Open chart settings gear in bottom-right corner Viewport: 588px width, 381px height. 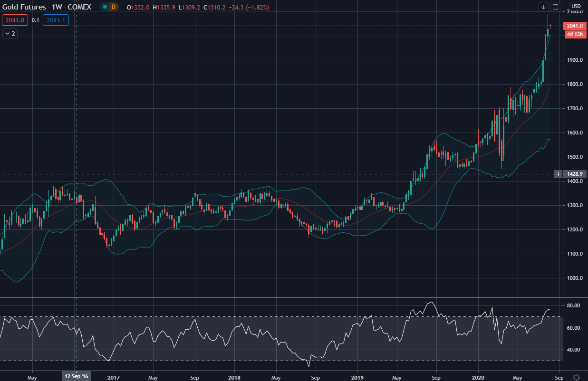coord(576,377)
